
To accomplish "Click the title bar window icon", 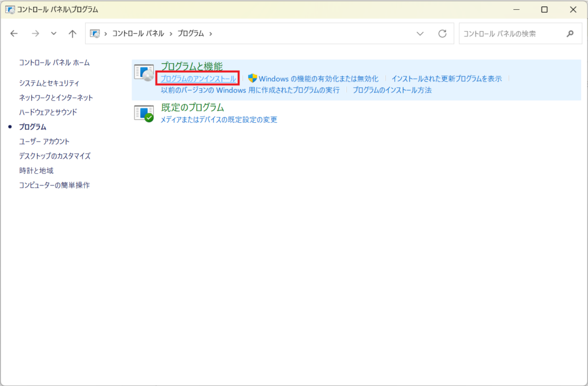I will point(10,10).
